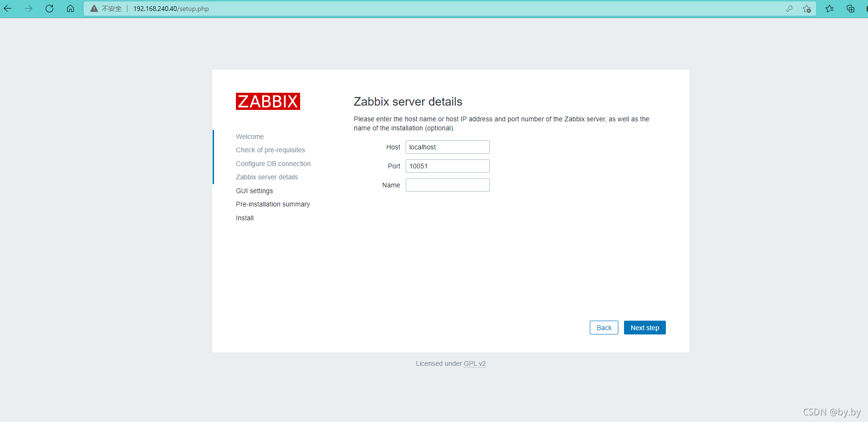Viewport: 868px width, 422px height.
Task: Select Configure DB connection step
Action: coord(273,164)
